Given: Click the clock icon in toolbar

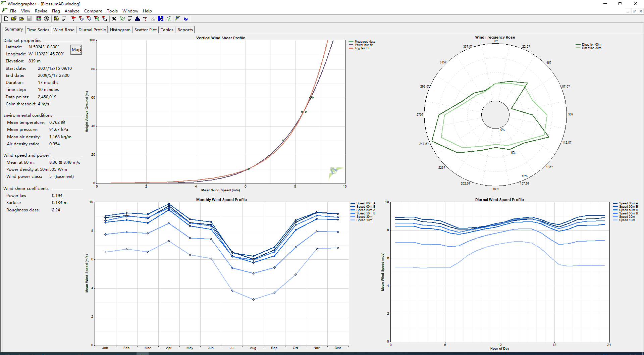Looking at the screenshot, I should [x=47, y=19].
